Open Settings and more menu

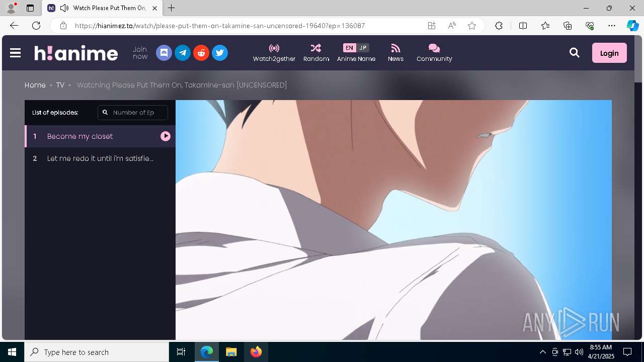[x=612, y=26]
